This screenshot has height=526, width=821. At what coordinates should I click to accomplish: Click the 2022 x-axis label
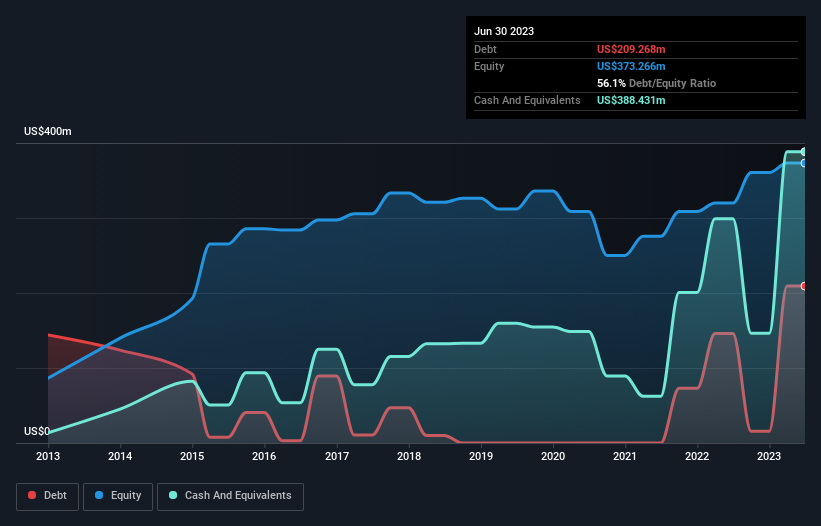697,456
